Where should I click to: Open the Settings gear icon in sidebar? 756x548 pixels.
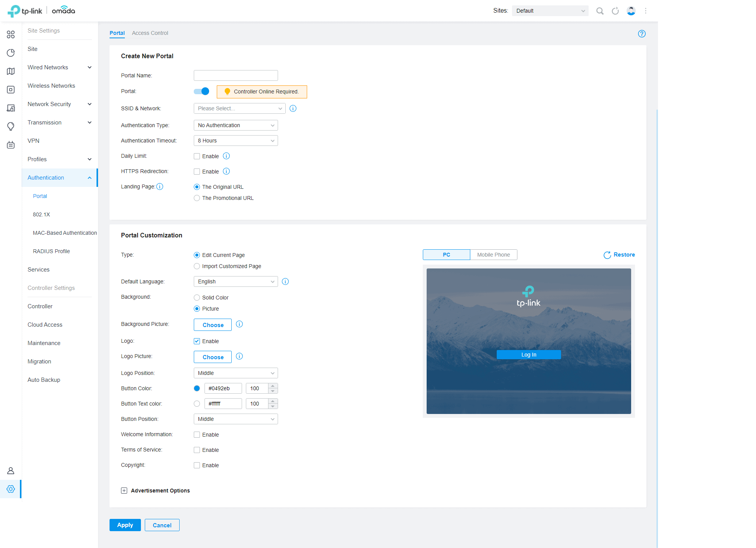coord(11,489)
